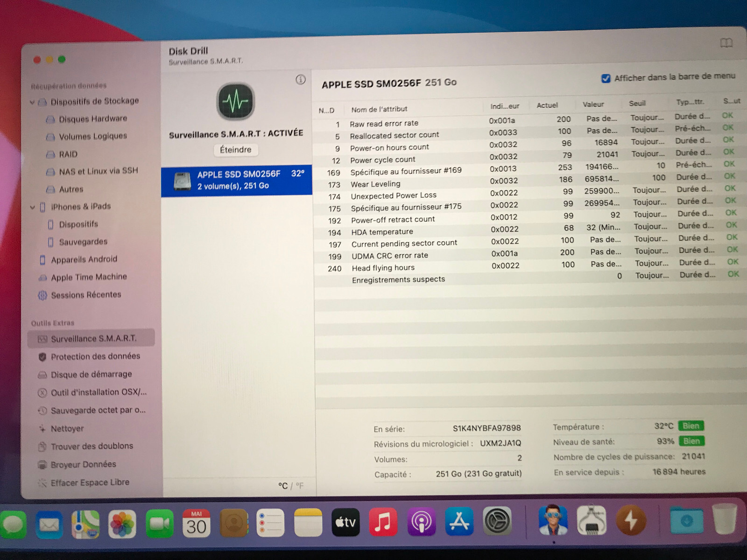Open Photos from the Dock
The width and height of the screenshot is (747, 560).
(x=122, y=524)
